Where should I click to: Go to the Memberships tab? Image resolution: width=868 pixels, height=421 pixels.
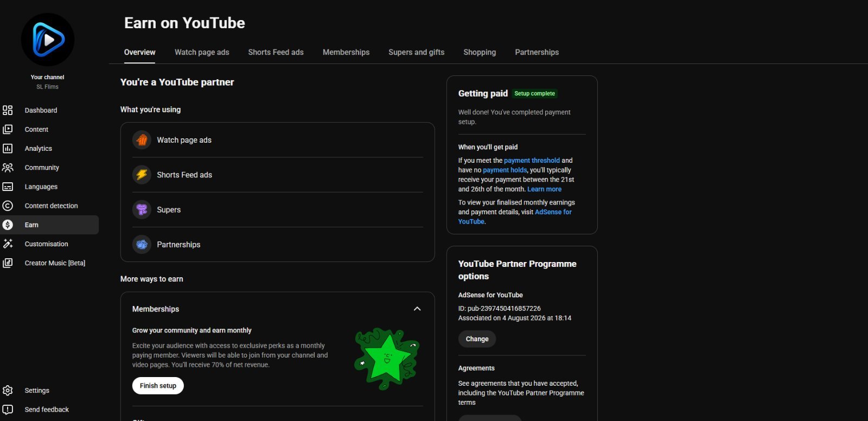346,52
